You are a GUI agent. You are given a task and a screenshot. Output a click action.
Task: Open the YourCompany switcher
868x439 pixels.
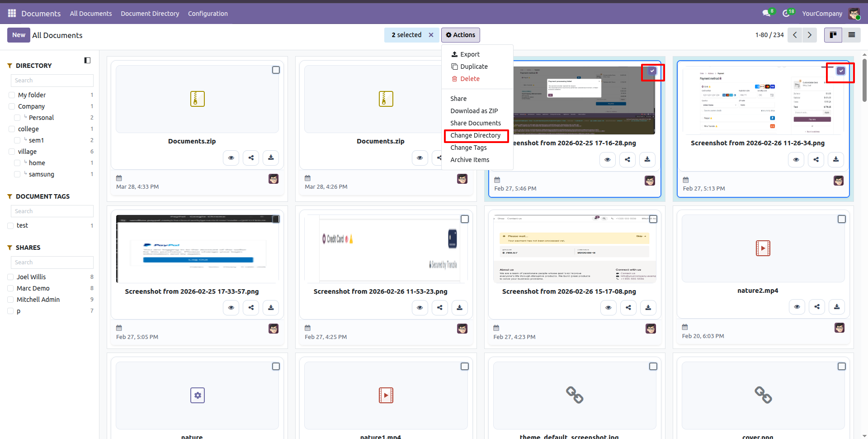(822, 14)
